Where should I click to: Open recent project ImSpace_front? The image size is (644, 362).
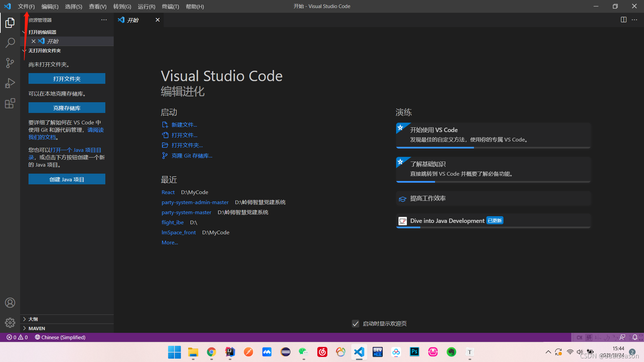pos(178,232)
